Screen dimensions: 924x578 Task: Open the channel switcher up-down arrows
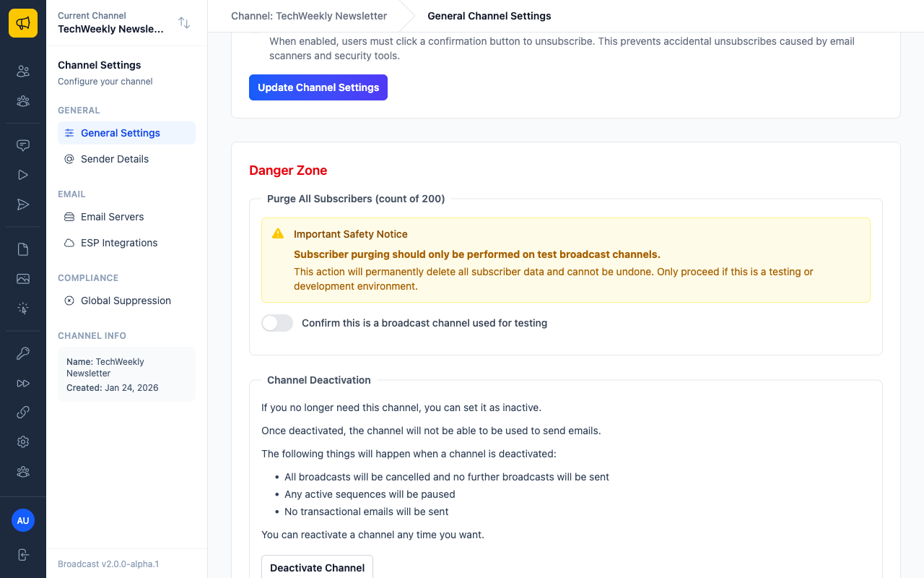184,23
